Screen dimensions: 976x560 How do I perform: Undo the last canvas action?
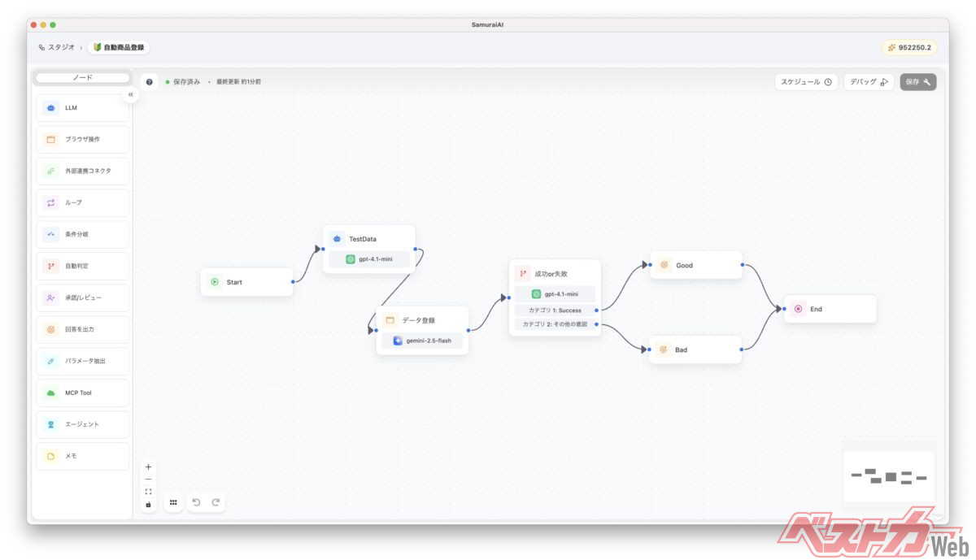pyautogui.click(x=196, y=503)
